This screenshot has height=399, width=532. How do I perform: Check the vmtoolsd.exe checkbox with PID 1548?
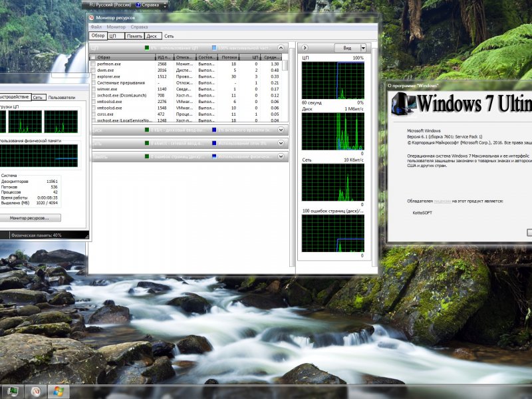(x=93, y=108)
